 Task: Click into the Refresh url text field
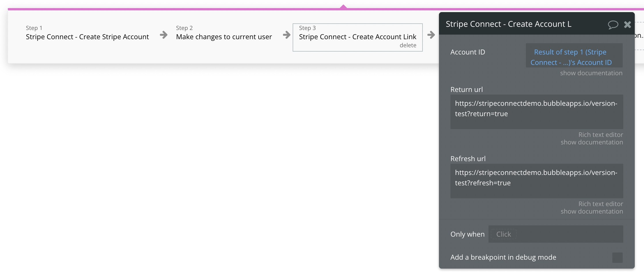[536, 181]
